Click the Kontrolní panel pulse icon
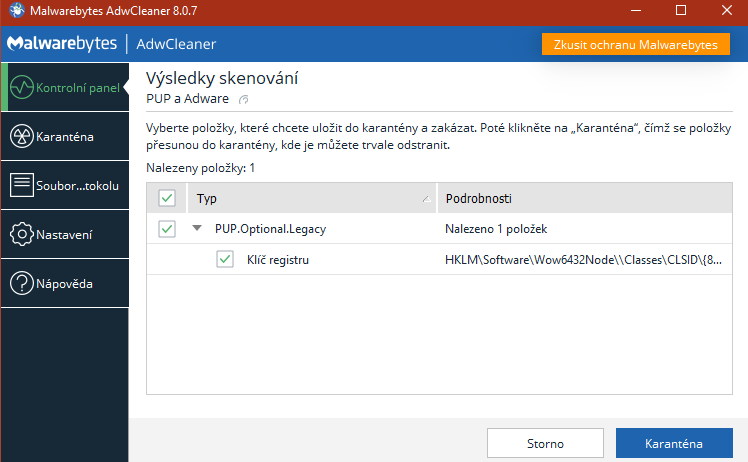Viewport: 748px width, 462px height. pyautogui.click(x=20, y=88)
